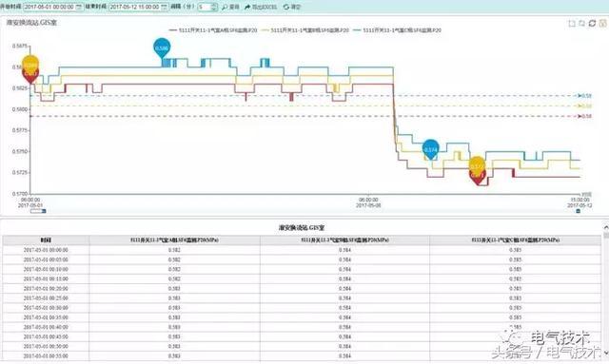Click the save-as-image chart icon

(x=602, y=23)
